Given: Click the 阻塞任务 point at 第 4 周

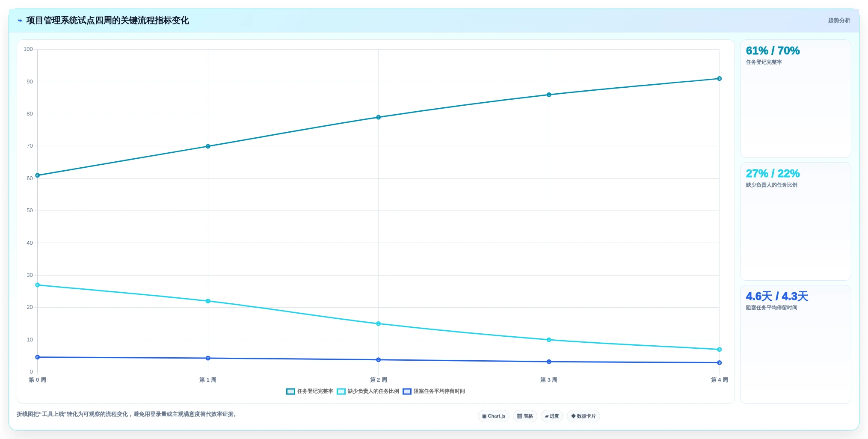Looking at the screenshot, I should coord(720,363).
